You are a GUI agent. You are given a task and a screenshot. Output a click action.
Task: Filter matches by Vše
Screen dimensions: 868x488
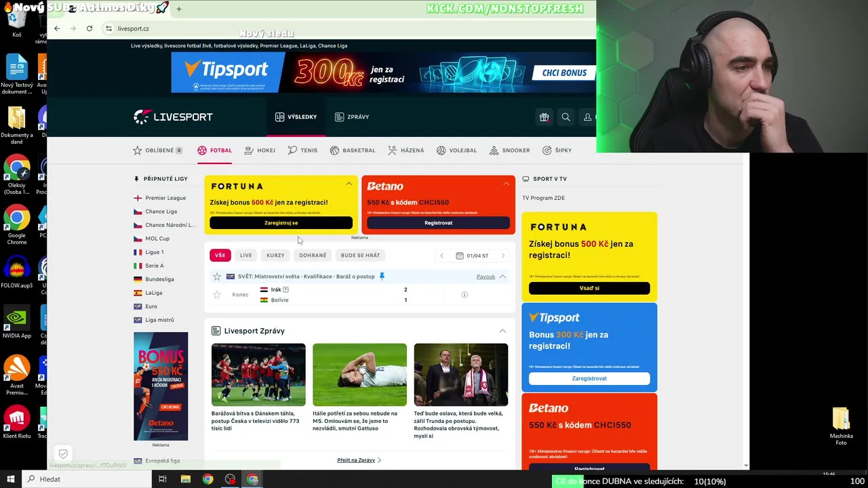click(220, 256)
